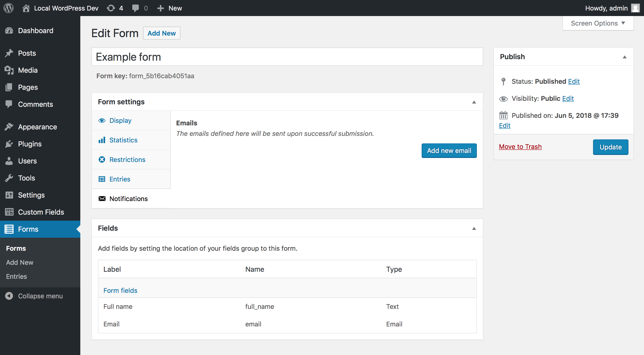Click the Move to Trash link
644x355 pixels.
[x=520, y=147]
